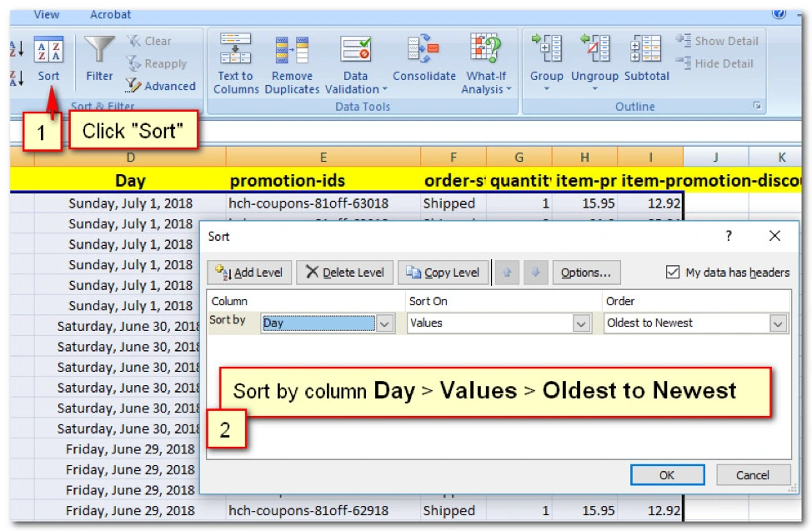
Task: Open Text to Columns tool
Action: tap(235, 52)
